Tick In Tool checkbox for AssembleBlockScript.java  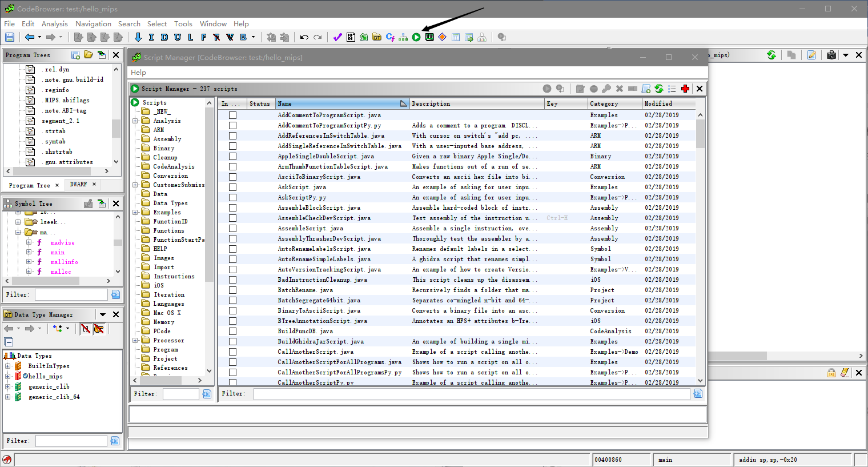tap(232, 207)
